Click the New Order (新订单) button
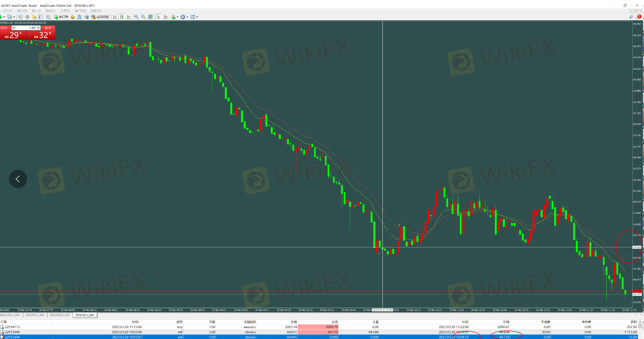The height and width of the screenshot is (339, 644). tap(61, 17)
